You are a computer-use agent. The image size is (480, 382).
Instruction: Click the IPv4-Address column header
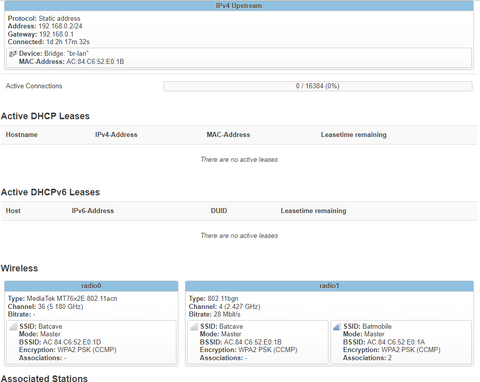pyautogui.click(x=116, y=135)
